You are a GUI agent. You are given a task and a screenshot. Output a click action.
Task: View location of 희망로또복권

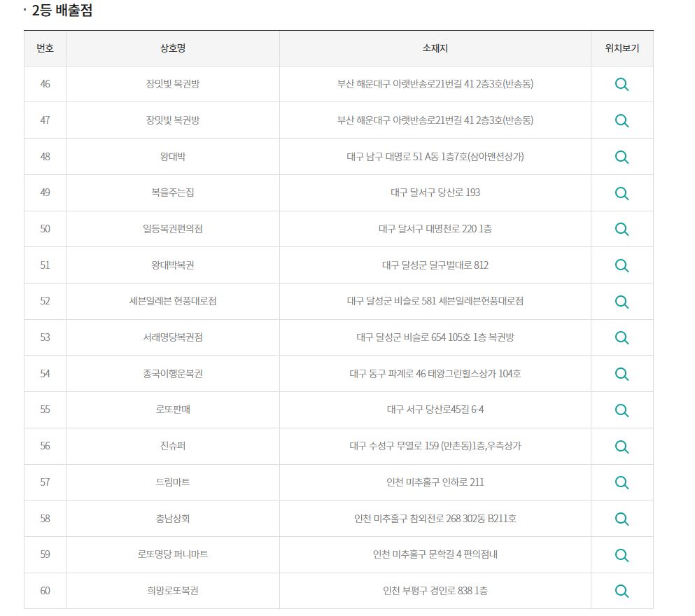[622, 591]
